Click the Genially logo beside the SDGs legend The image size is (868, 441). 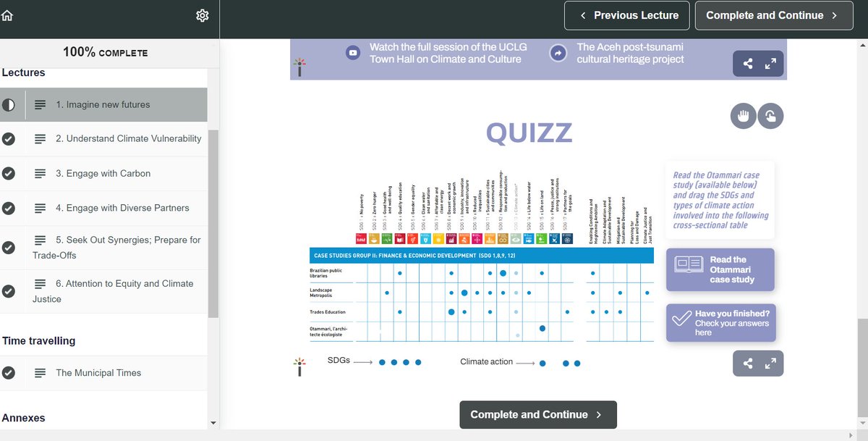click(x=299, y=366)
